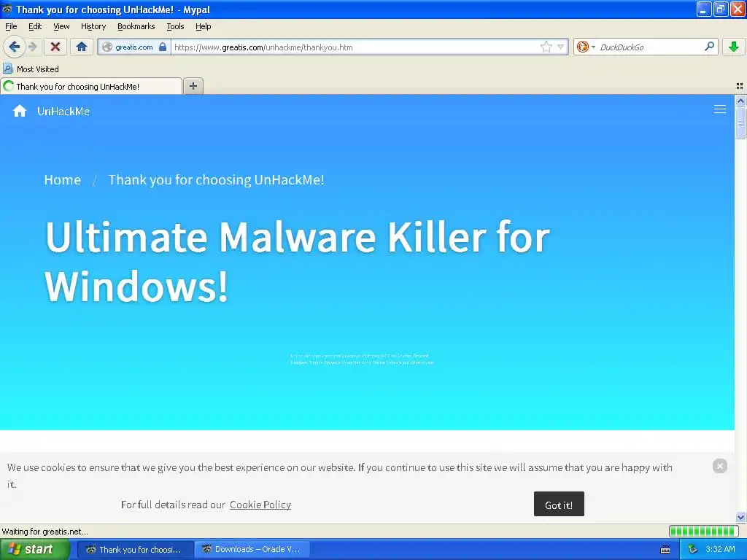Open the browser Home page button
The image size is (747, 560).
pyautogui.click(x=82, y=47)
